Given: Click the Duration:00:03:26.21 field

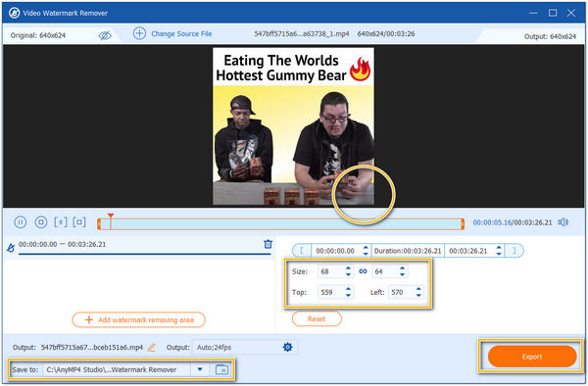Looking at the screenshot, I should [408, 251].
